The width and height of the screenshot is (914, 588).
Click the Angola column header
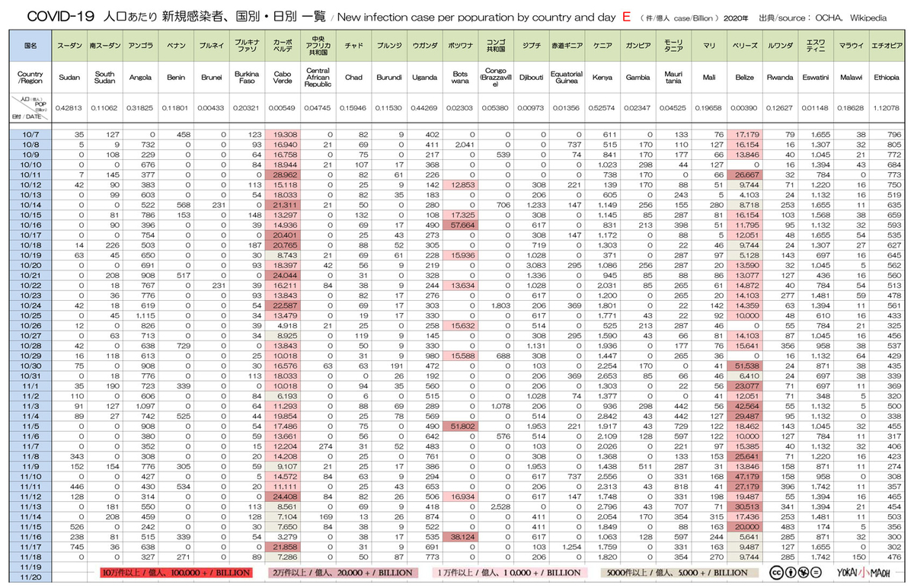click(140, 78)
